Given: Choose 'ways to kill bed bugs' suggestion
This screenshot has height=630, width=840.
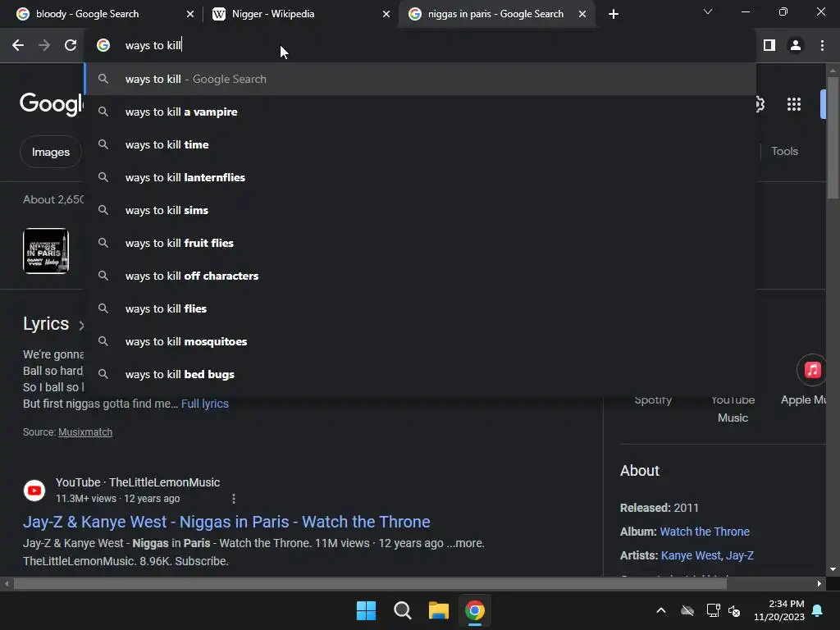Looking at the screenshot, I should 420,374.
